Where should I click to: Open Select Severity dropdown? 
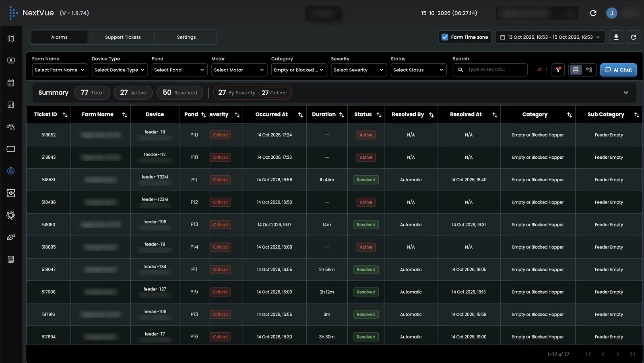(359, 70)
